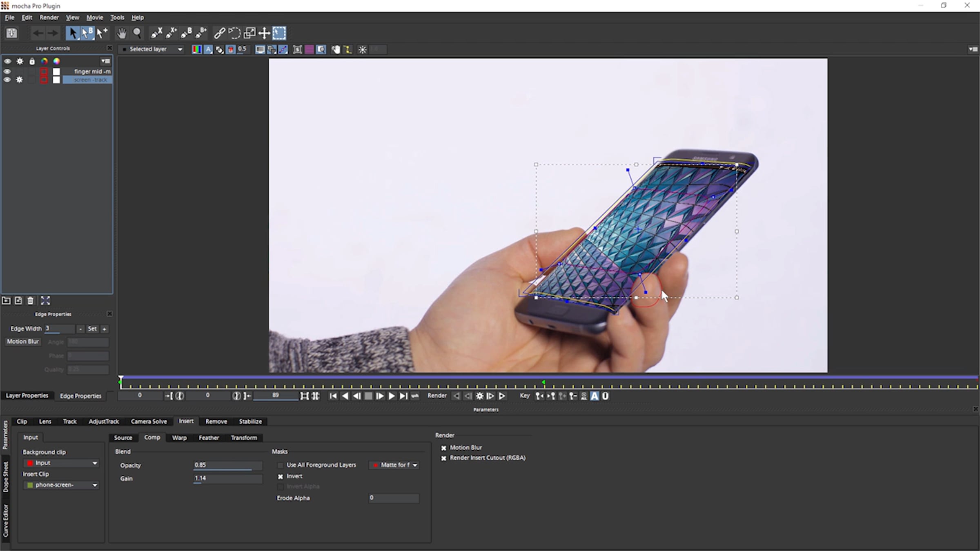The width and height of the screenshot is (980, 551).
Task: Open the Selected layer view dropdown
Action: tap(152, 49)
